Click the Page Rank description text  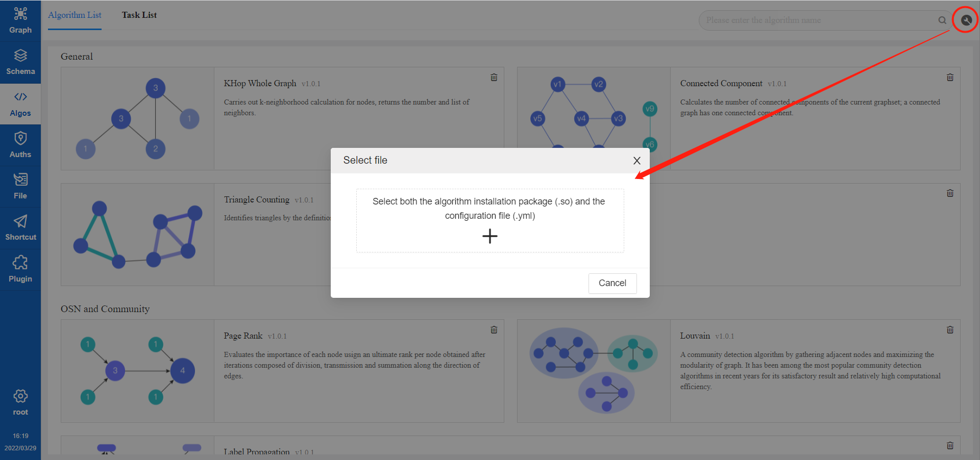pos(355,365)
